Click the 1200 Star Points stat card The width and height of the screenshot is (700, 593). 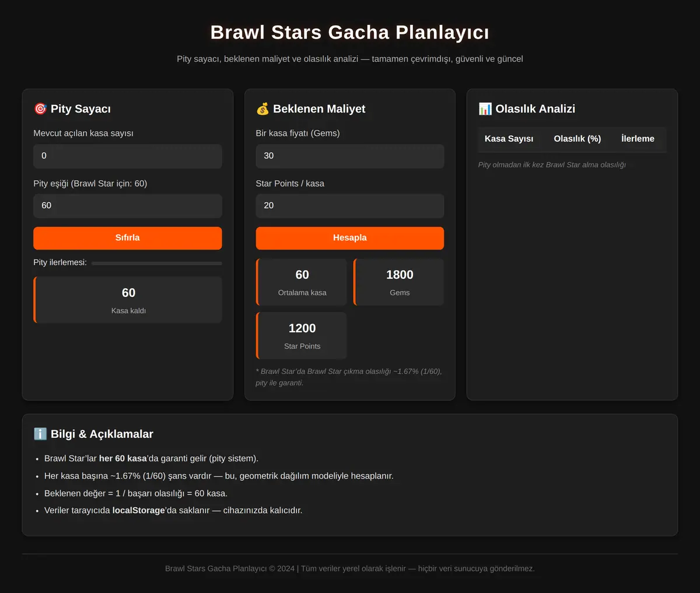click(302, 336)
